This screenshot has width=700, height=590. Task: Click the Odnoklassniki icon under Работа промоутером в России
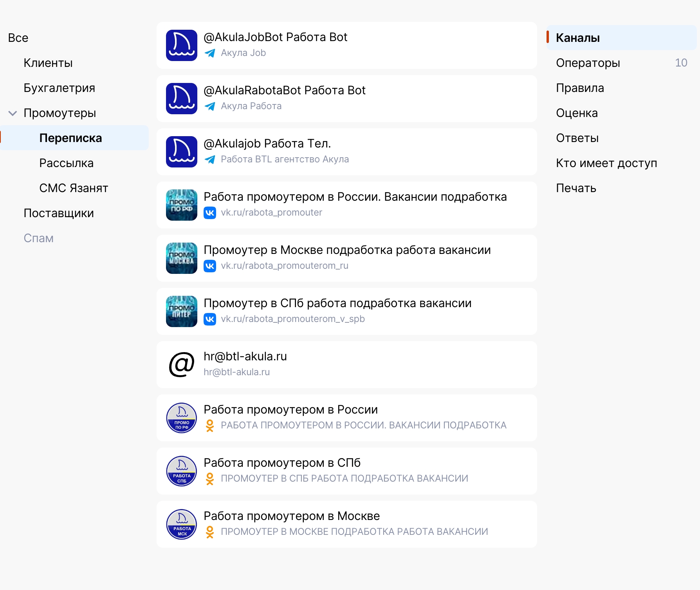point(210,426)
